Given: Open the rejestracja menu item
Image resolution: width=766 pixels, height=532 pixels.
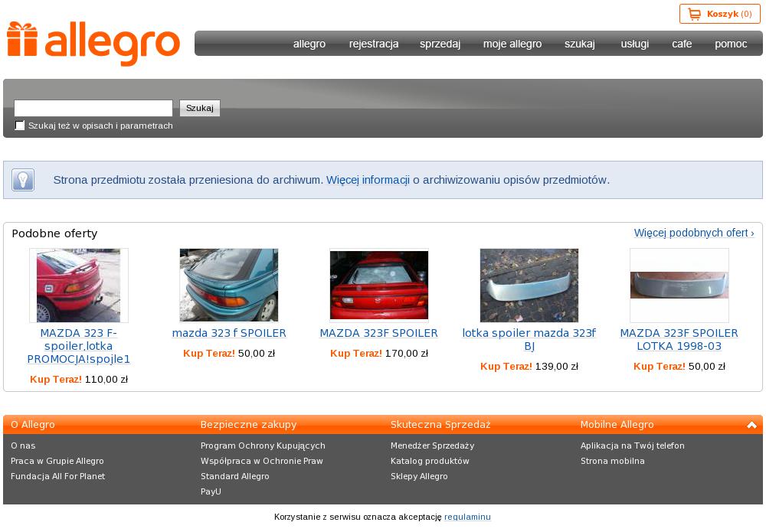Looking at the screenshot, I should pos(374,44).
